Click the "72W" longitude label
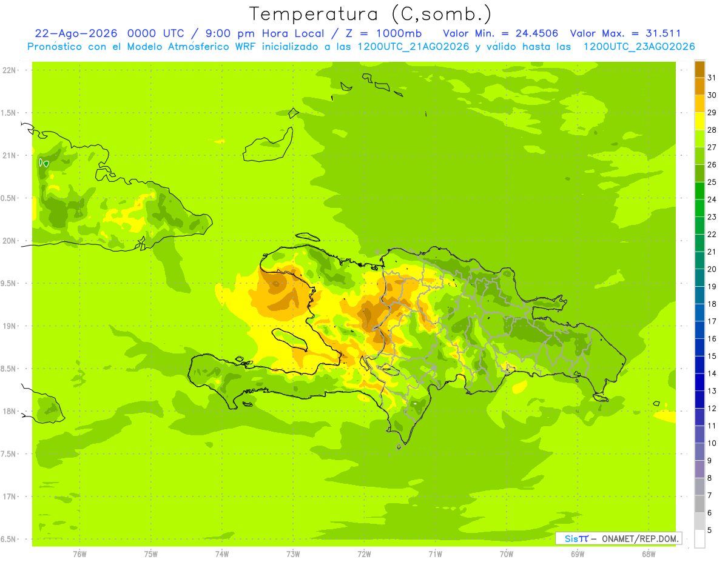 364,554
